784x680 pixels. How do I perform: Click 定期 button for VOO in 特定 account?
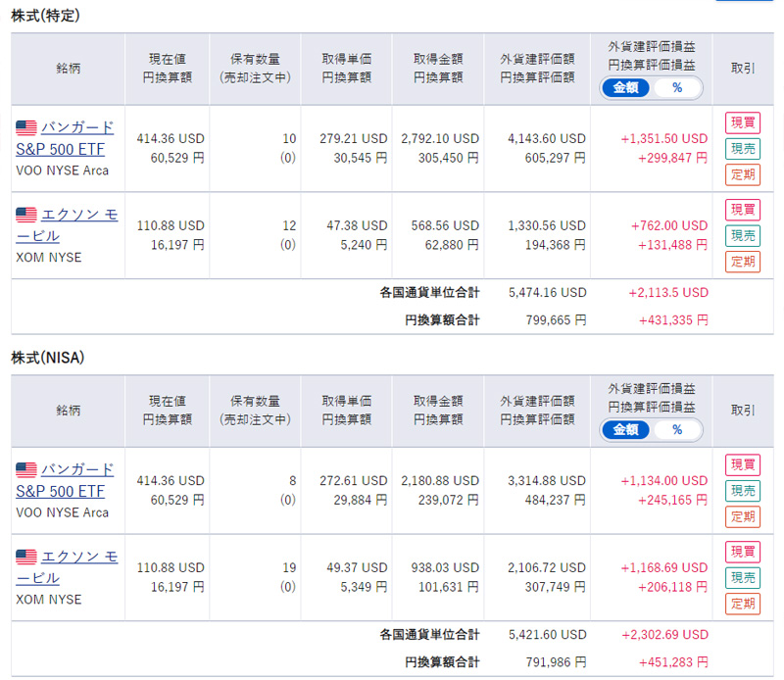[743, 174]
